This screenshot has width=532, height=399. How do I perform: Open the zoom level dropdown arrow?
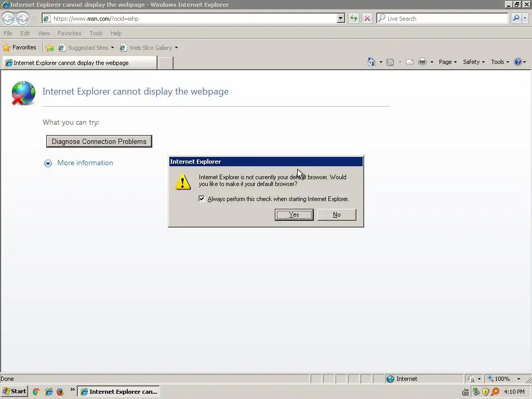coord(519,379)
